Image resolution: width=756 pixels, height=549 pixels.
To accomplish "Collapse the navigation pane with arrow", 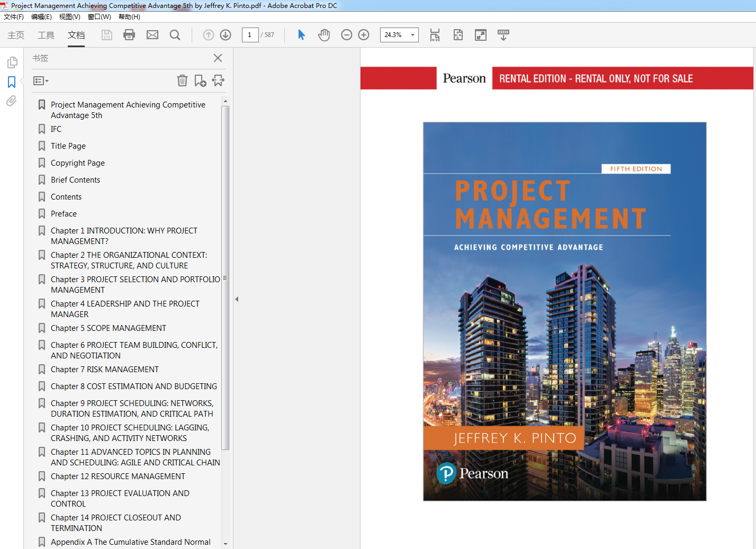I will (237, 299).
